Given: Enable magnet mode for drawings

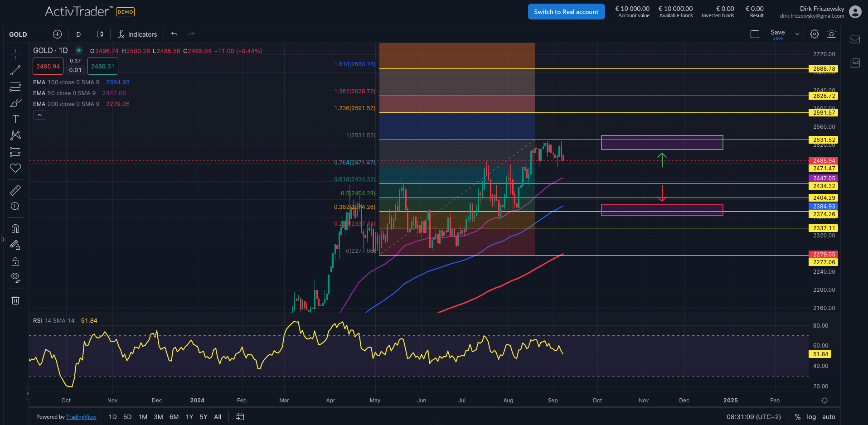Looking at the screenshot, I should coord(15,228).
